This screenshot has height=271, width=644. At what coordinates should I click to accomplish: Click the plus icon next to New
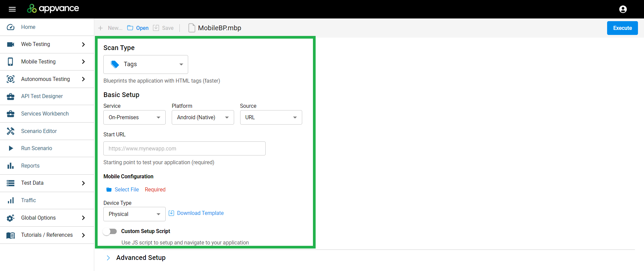100,28
